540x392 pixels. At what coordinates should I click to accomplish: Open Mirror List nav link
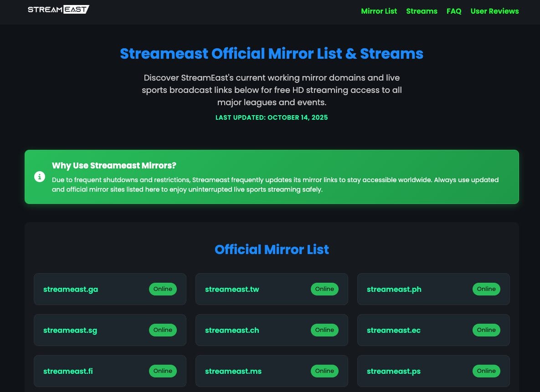coord(379,11)
